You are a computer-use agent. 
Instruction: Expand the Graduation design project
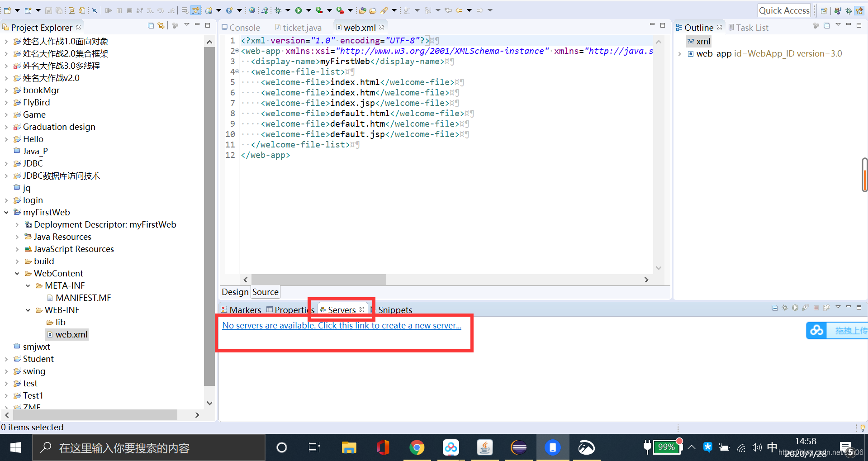tap(6, 127)
